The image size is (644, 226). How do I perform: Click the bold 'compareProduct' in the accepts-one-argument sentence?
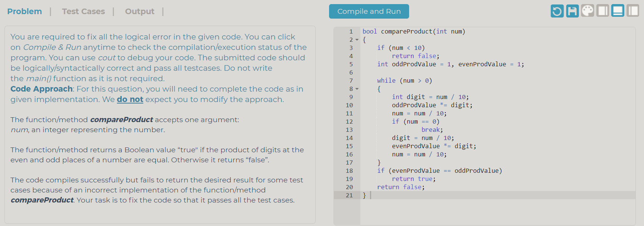pos(121,120)
